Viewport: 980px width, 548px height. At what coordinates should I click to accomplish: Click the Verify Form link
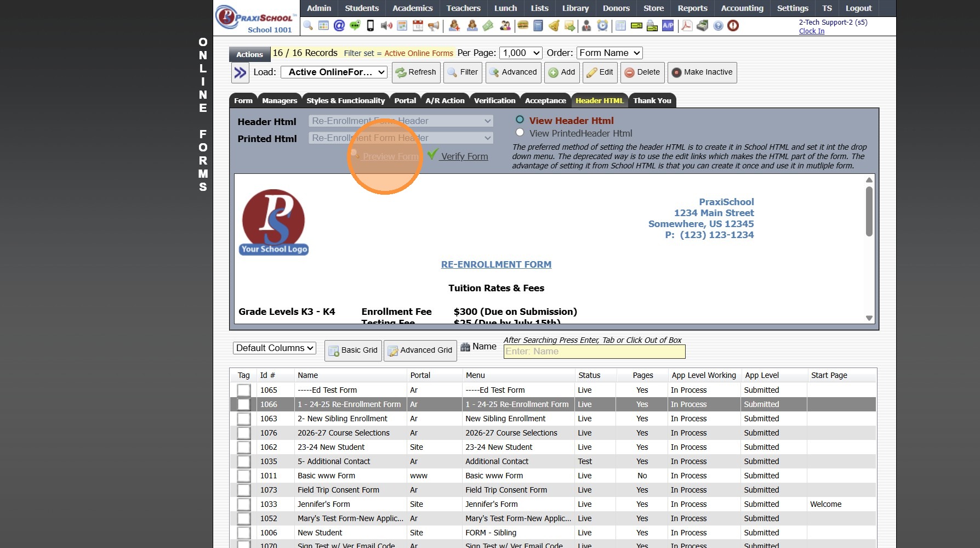(464, 156)
